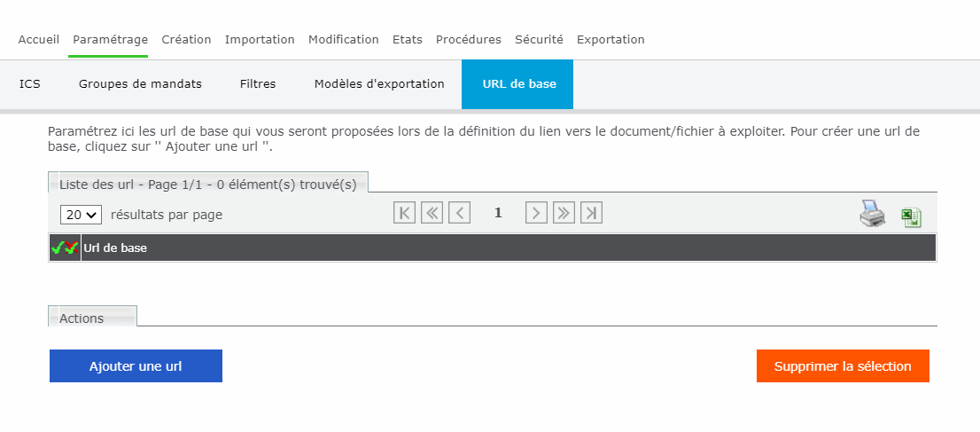Deselect all rows with the red checkmark
The image size is (980, 432).
(x=72, y=248)
